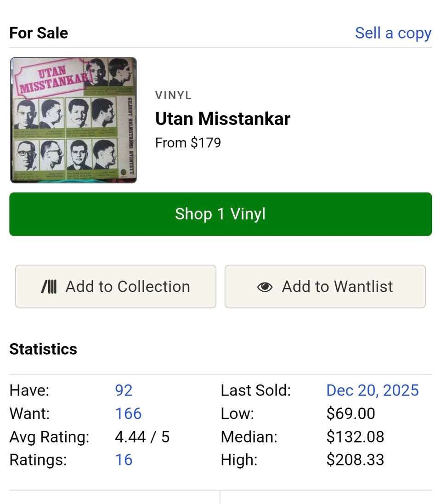Open the Want count of 166
This screenshot has height=504, width=441.
coord(128,413)
